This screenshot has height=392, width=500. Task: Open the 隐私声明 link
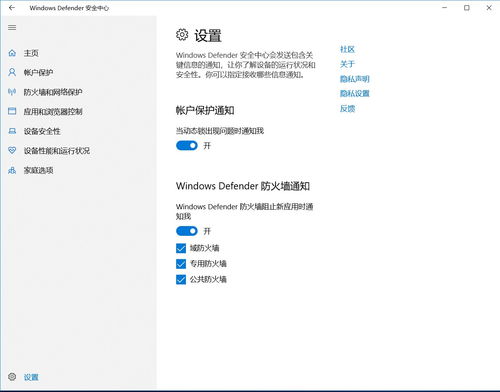point(355,79)
